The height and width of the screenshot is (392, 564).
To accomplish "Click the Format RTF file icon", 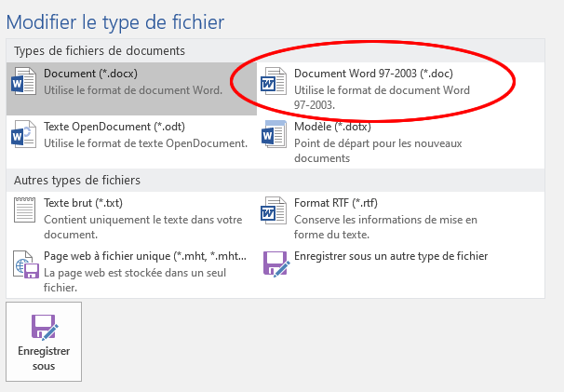I will (x=274, y=210).
